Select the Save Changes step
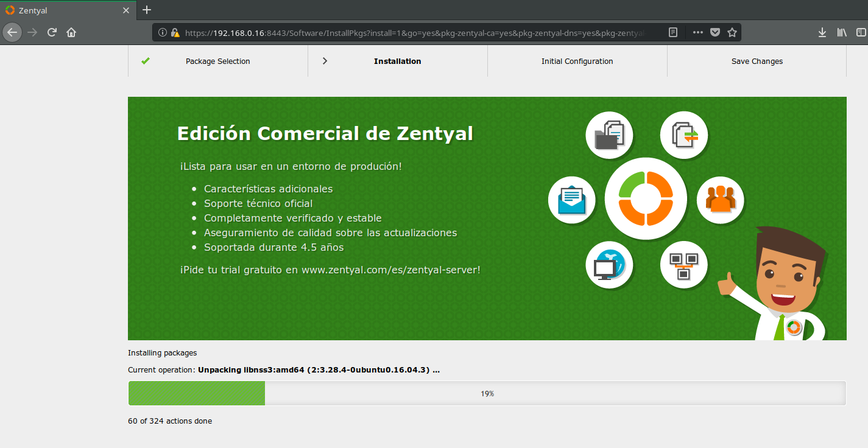This screenshot has width=868, height=448. (x=757, y=61)
